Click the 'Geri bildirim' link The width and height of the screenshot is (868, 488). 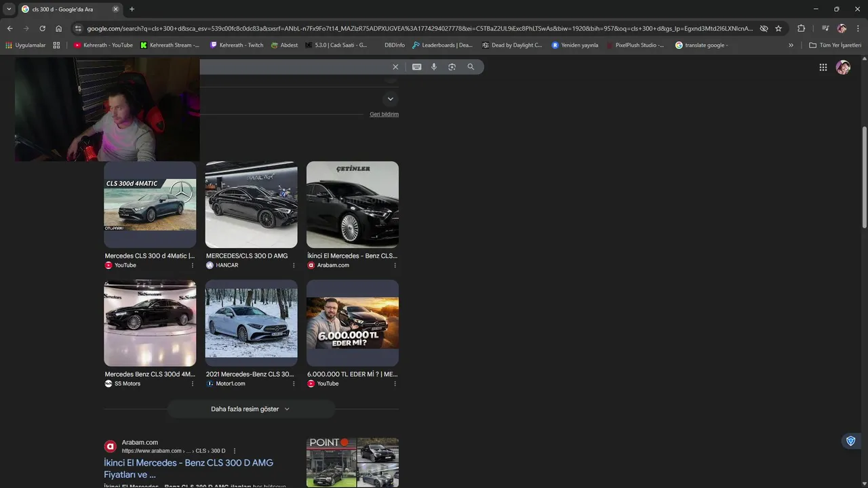384,114
